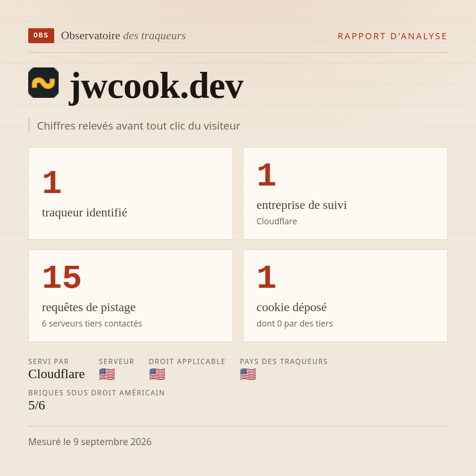476x476 pixels.
Task: Open the 'traqueur identifié' card
Action: [x=130, y=193]
